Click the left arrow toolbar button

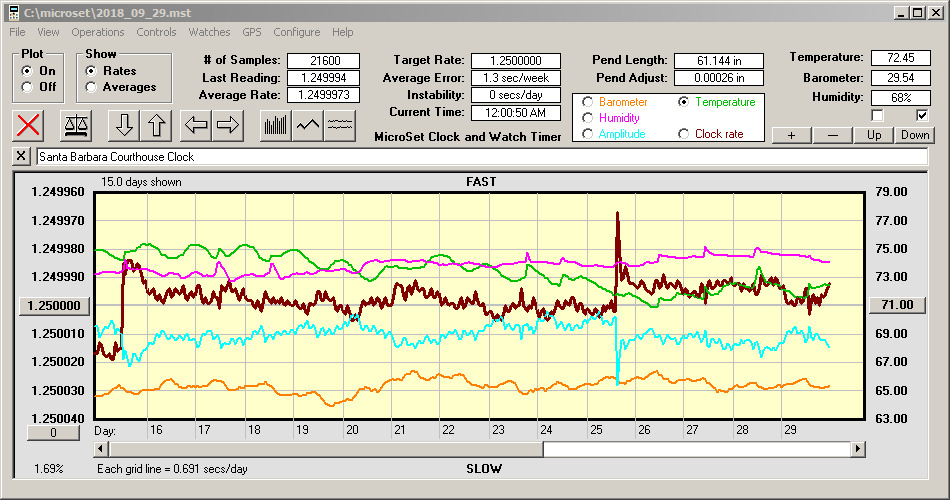point(196,125)
